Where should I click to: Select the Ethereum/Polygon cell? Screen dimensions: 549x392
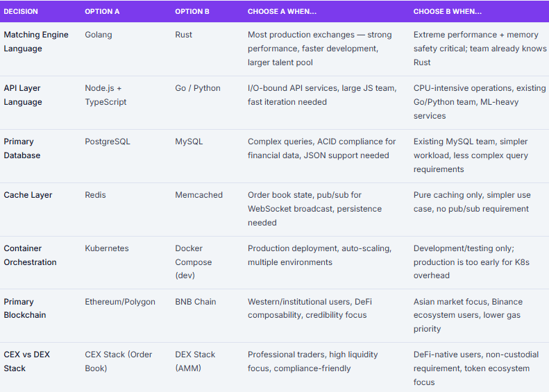pyautogui.click(x=120, y=302)
